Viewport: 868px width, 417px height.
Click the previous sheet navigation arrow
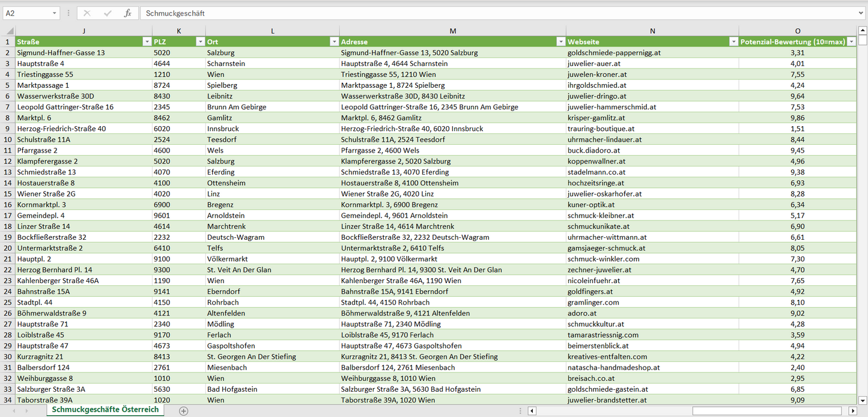pyautogui.click(x=13, y=411)
